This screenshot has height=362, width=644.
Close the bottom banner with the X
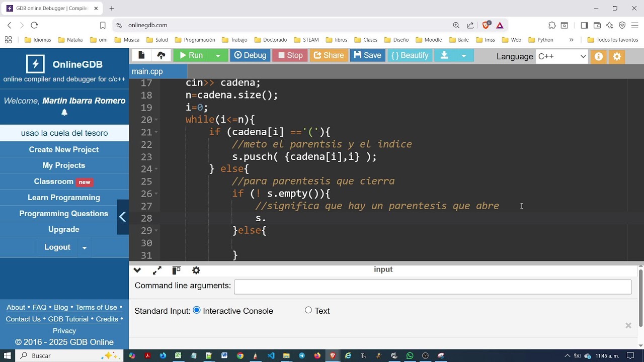tap(628, 325)
